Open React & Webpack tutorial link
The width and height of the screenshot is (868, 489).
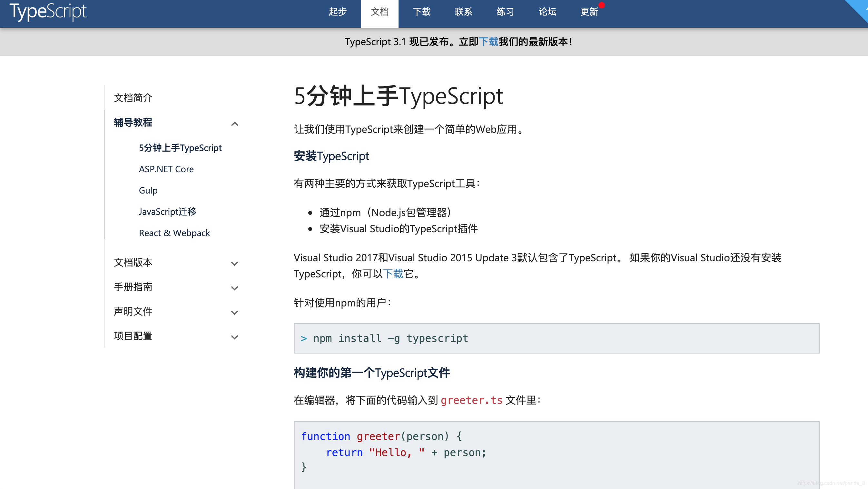click(x=174, y=233)
